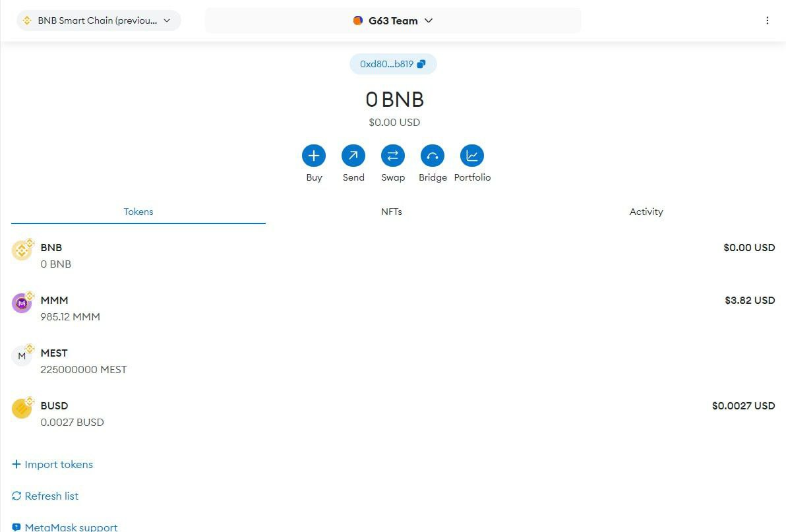Click the Portfolio label text

tap(472, 177)
